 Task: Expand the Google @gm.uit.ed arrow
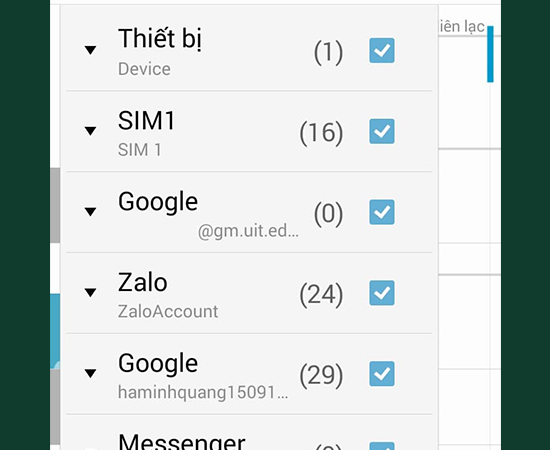[90, 211]
